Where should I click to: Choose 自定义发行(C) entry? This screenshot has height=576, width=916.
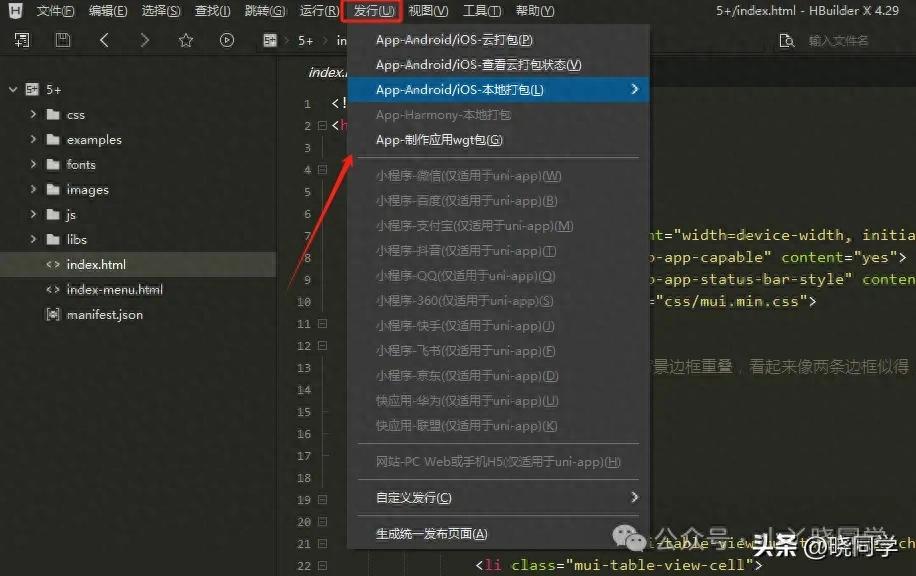498,498
